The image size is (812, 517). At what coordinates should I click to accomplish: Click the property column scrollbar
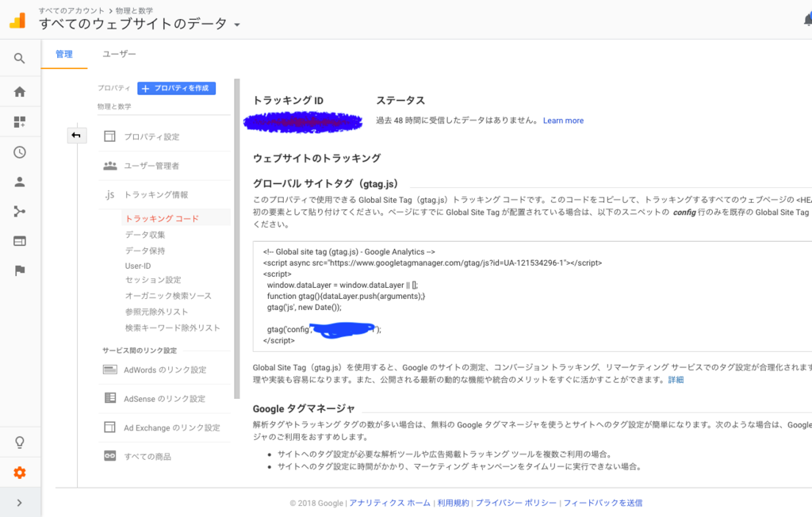coord(237,239)
